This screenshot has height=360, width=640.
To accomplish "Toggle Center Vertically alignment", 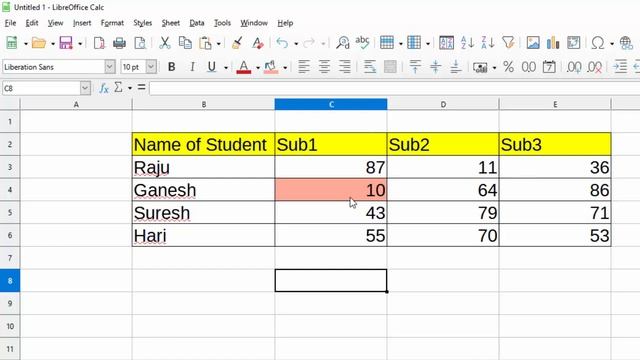I will [436, 67].
